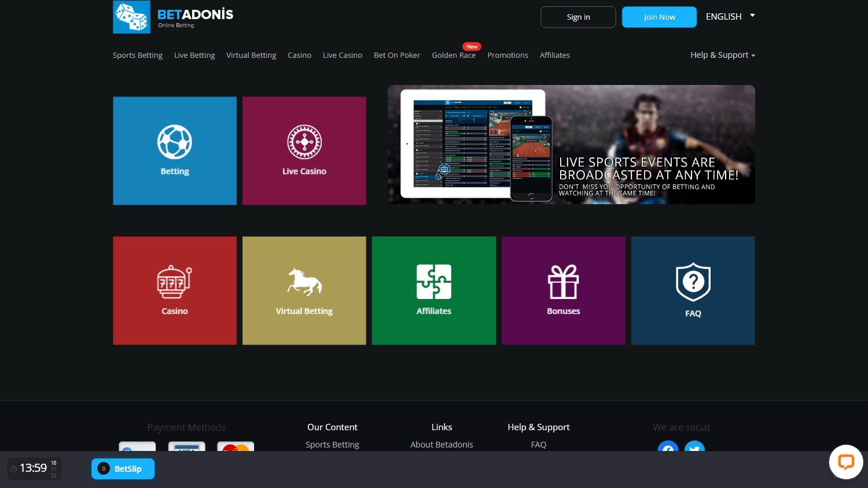The height and width of the screenshot is (488, 868).
Task: Click the BETADONIS Online Betting wordmark
Action: (x=196, y=18)
